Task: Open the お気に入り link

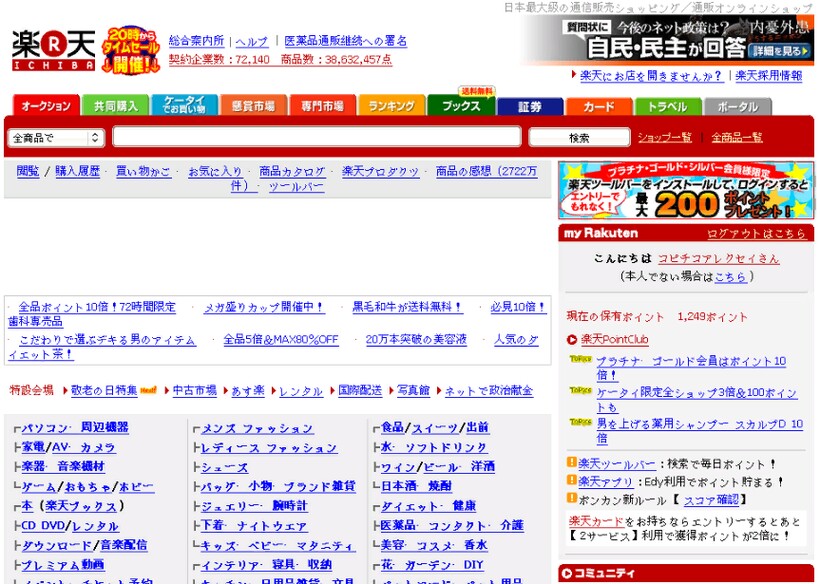Action: [215, 171]
